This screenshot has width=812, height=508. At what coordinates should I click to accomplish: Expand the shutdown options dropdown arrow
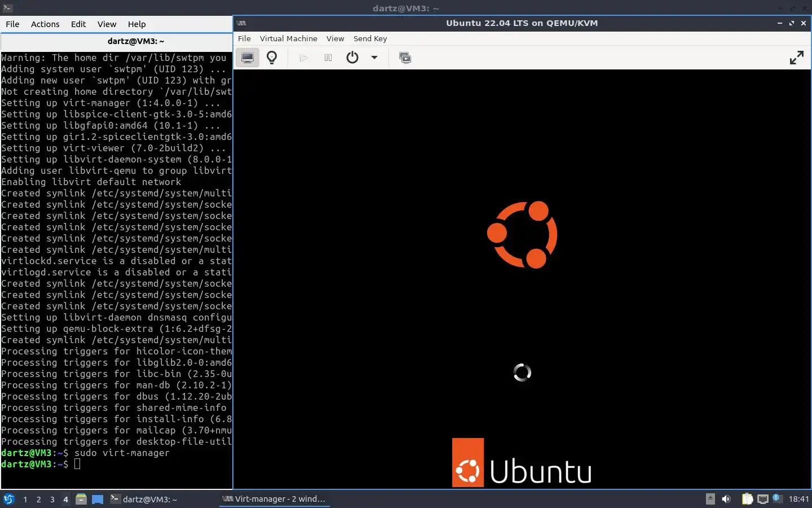[x=374, y=58]
